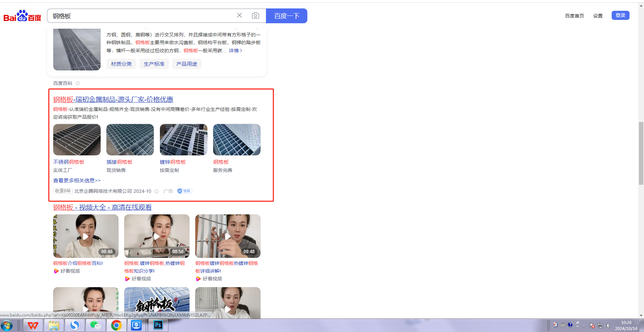
Task: Click 好看视频 icon under second video
Action: pyautogui.click(x=127, y=279)
